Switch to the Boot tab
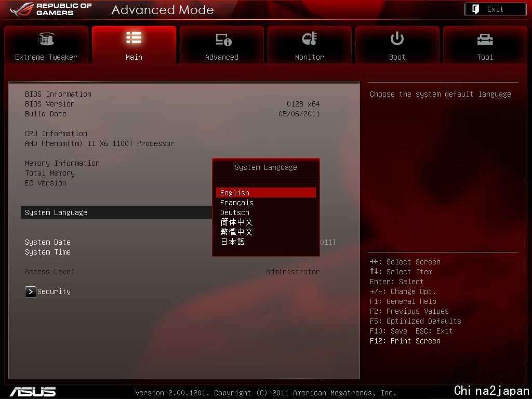532x399 pixels. coord(397,45)
